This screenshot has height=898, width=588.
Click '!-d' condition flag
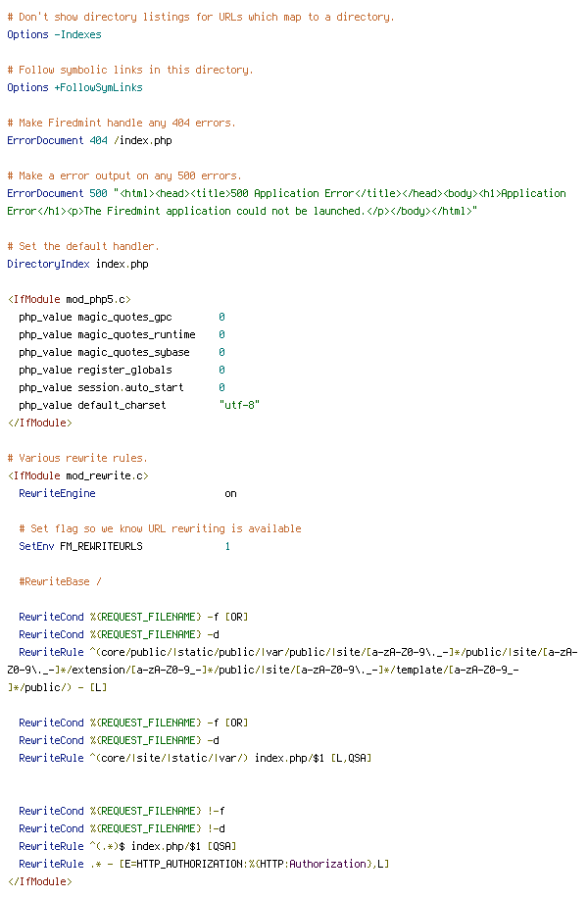(x=216, y=828)
